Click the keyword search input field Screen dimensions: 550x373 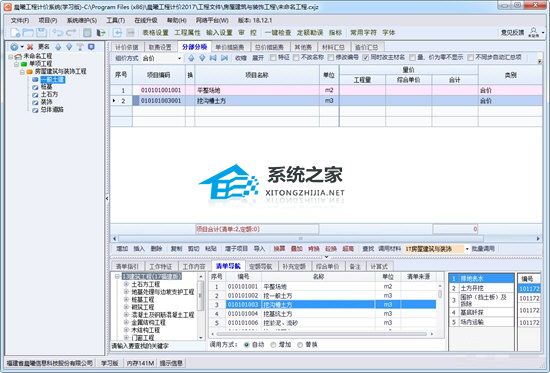pyautogui.click(x=158, y=346)
